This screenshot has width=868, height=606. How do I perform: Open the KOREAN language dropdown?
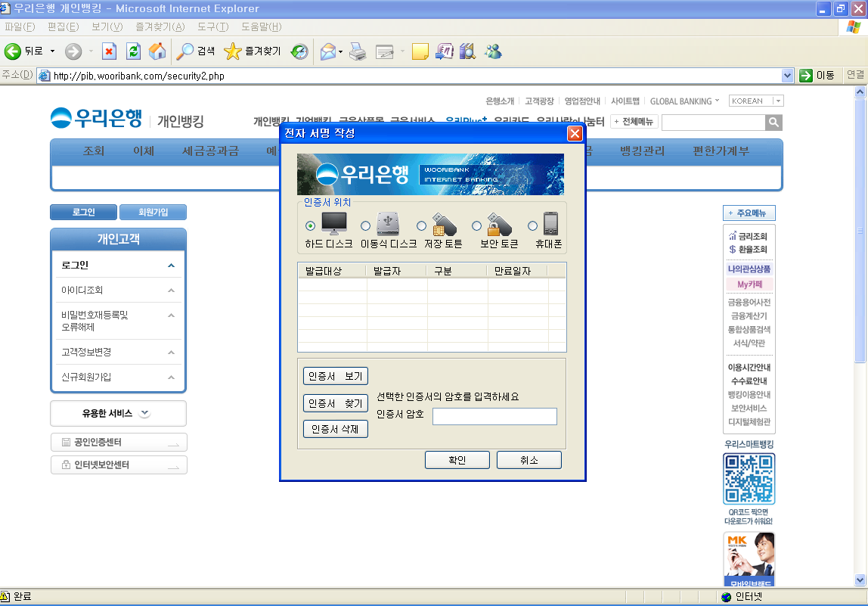(x=756, y=101)
